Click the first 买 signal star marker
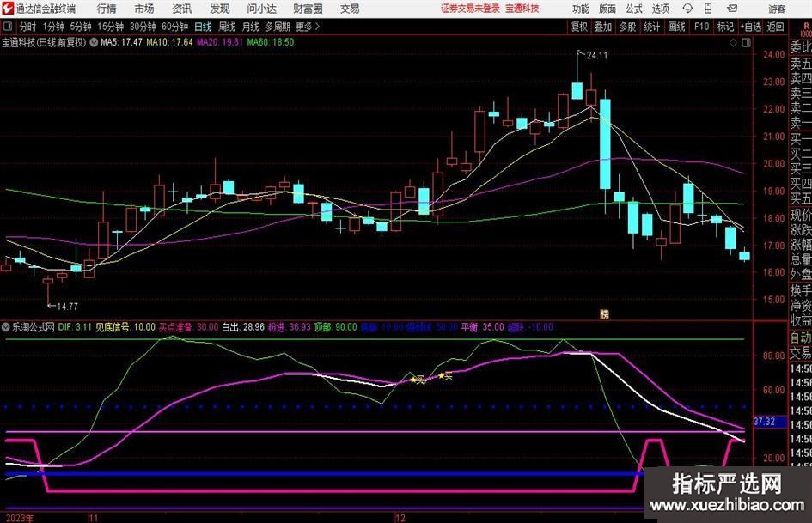812x523 pixels. click(413, 379)
